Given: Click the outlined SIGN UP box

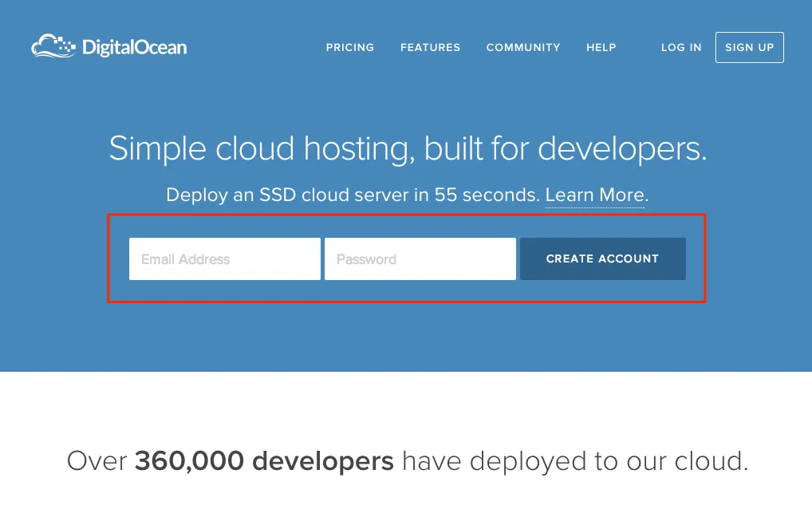Looking at the screenshot, I should tap(749, 47).
